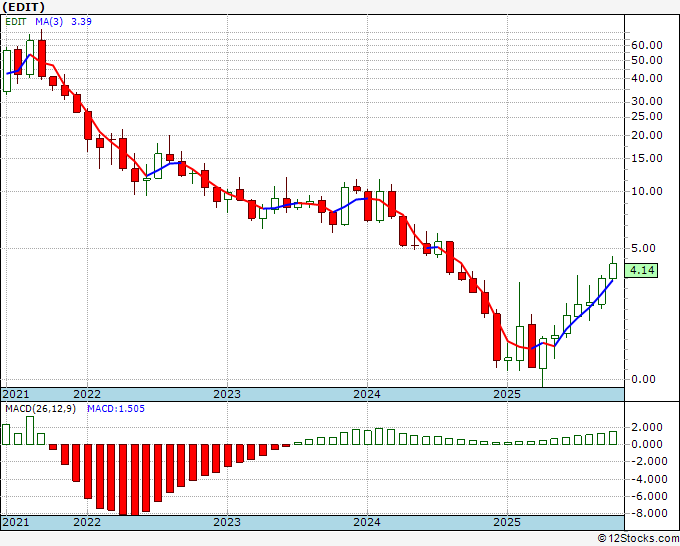Click the EDIT ticker legend label
Viewport: 680px width, 546px height.
[x=16, y=22]
